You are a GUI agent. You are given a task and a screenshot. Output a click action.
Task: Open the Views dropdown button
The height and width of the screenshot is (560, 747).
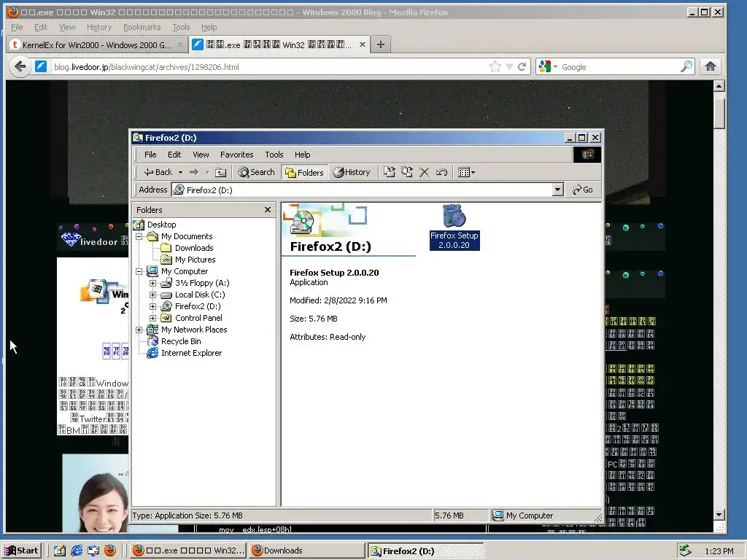click(466, 172)
